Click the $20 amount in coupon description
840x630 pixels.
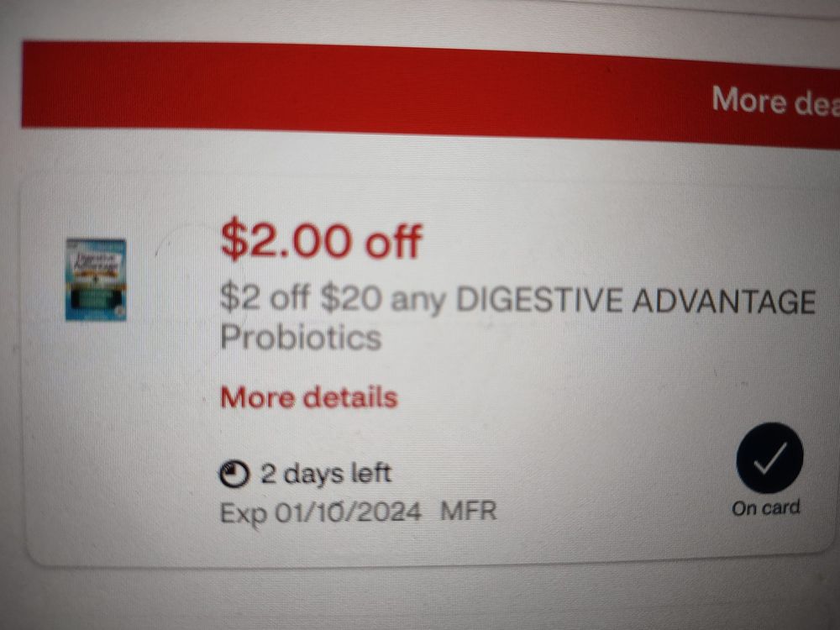click(x=351, y=298)
